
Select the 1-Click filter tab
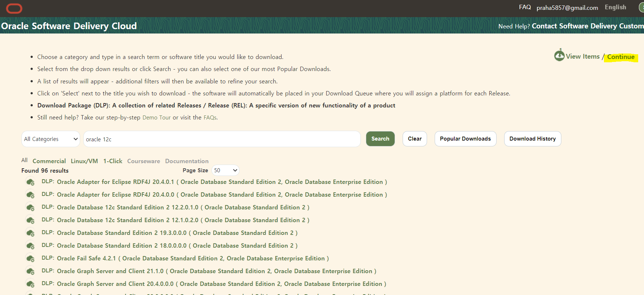tap(113, 161)
